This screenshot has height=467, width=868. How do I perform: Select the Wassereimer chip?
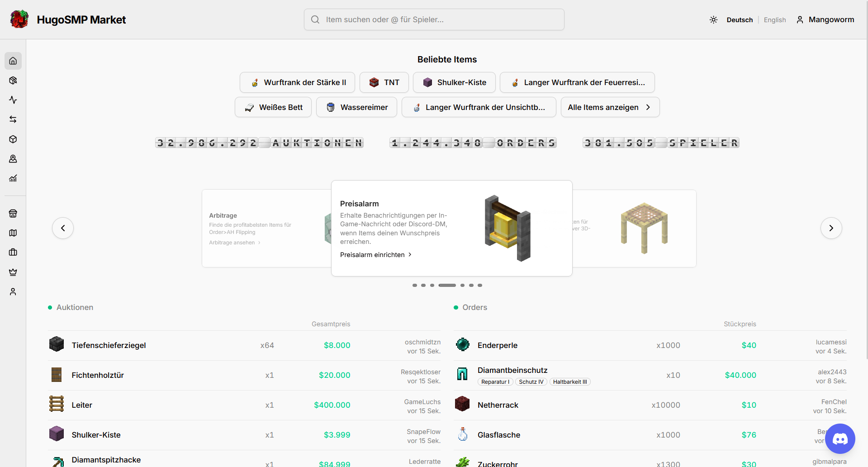click(x=356, y=107)
